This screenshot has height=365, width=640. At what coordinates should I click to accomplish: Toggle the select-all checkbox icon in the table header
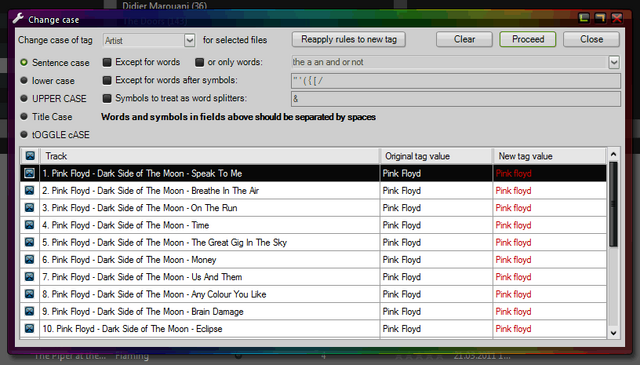[x=30, y=156]
